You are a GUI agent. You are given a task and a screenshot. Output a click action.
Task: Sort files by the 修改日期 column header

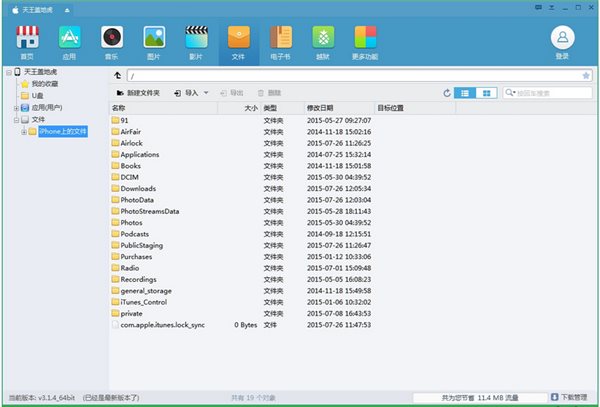tap(320, 107)
